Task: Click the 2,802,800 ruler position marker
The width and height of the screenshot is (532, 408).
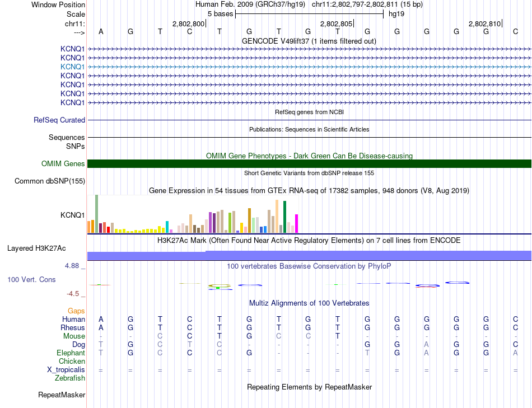Action: tap(189, 24)
